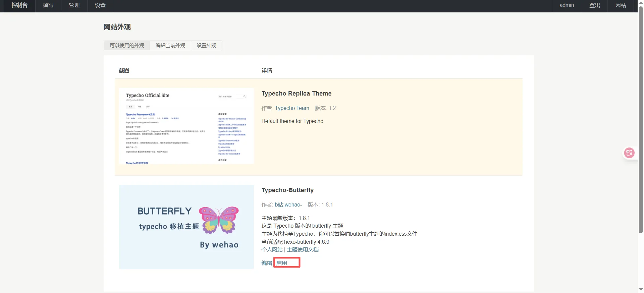Click 登出 to log out
This screenshot has width=644, height=293.
point(595,5)
